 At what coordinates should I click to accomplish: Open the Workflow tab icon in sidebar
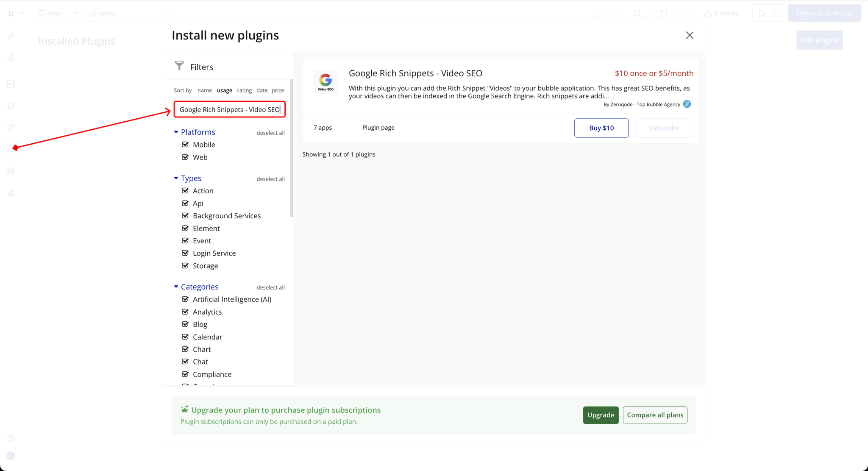pyautogui.click(x=11, y=58)
